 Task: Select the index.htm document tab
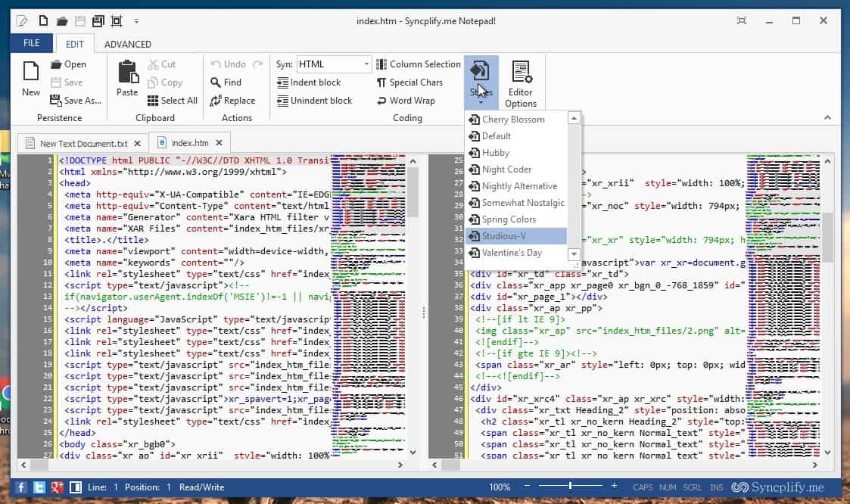click(190, 143)
